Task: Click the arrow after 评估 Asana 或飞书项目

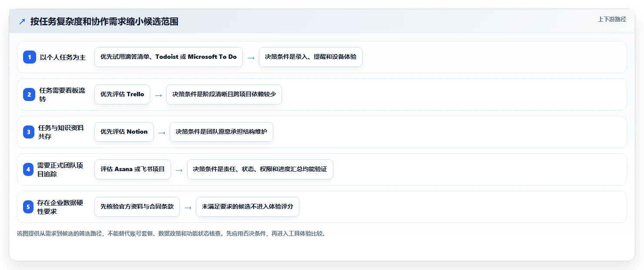Action: 179,170
